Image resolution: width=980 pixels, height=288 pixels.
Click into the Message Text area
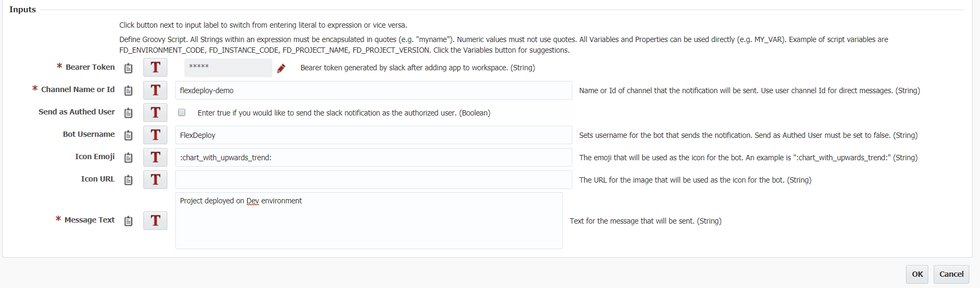(369, 220)
